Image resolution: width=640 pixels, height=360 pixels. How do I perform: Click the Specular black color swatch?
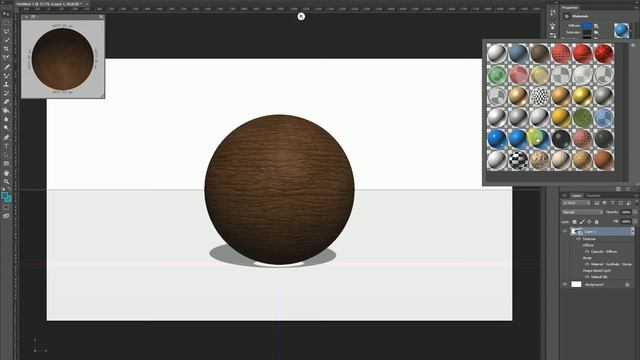point(587,32)
